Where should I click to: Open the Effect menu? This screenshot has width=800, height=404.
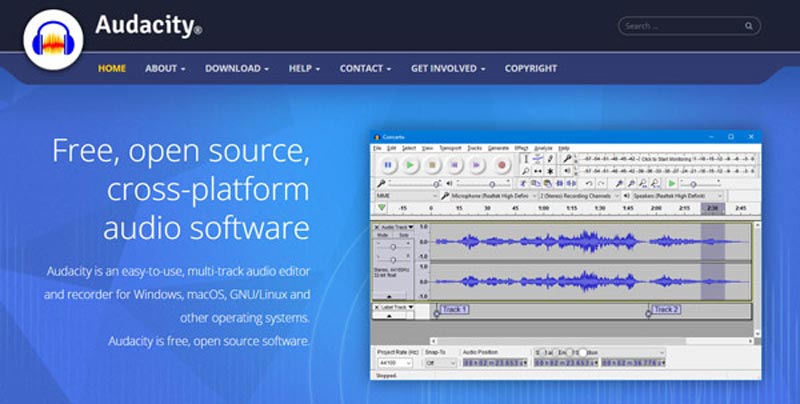tap(521, 148)
